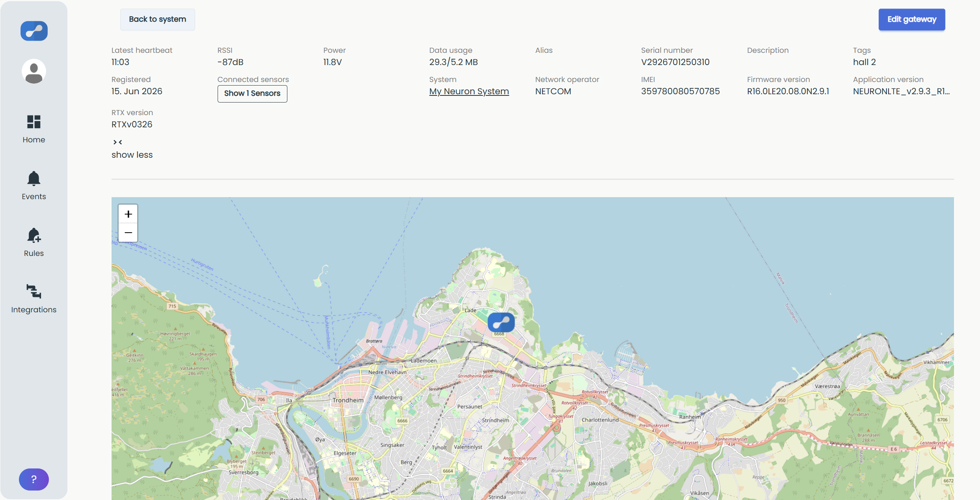Viewport: 980px width, 500px height.
Task: Click the RSSI value -87dB
Action: point(231,62)
